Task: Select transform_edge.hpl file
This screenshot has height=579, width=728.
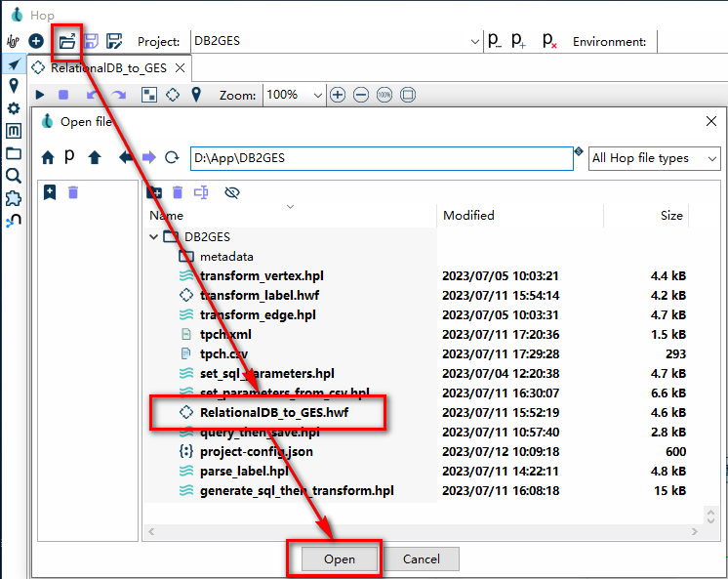Action: (258, 315)
